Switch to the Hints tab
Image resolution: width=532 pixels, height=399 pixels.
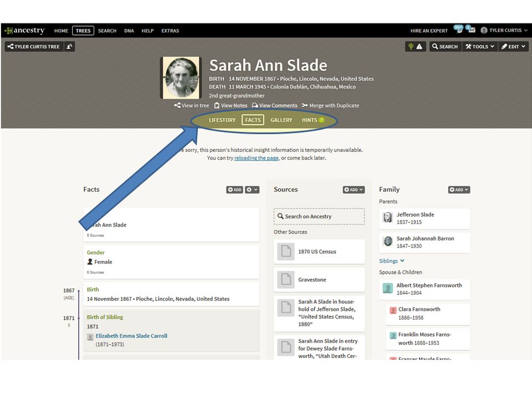[x=313, y=120]
